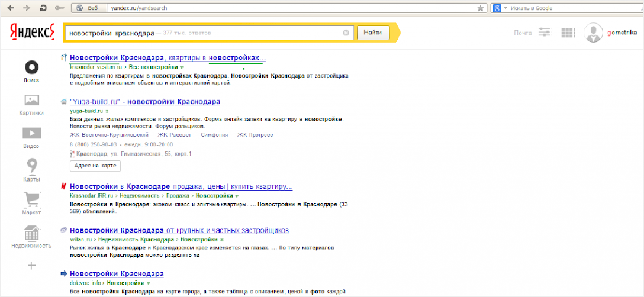Image resolution: width=644 pixels, height=297 pixels.
Task: Open the 'gometrika' account name
Action: tap(622, 33)
